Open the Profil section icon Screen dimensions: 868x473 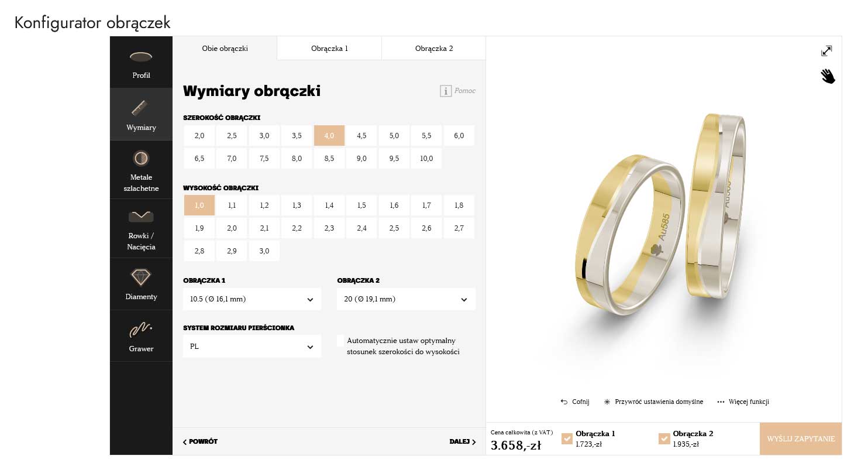141,57
